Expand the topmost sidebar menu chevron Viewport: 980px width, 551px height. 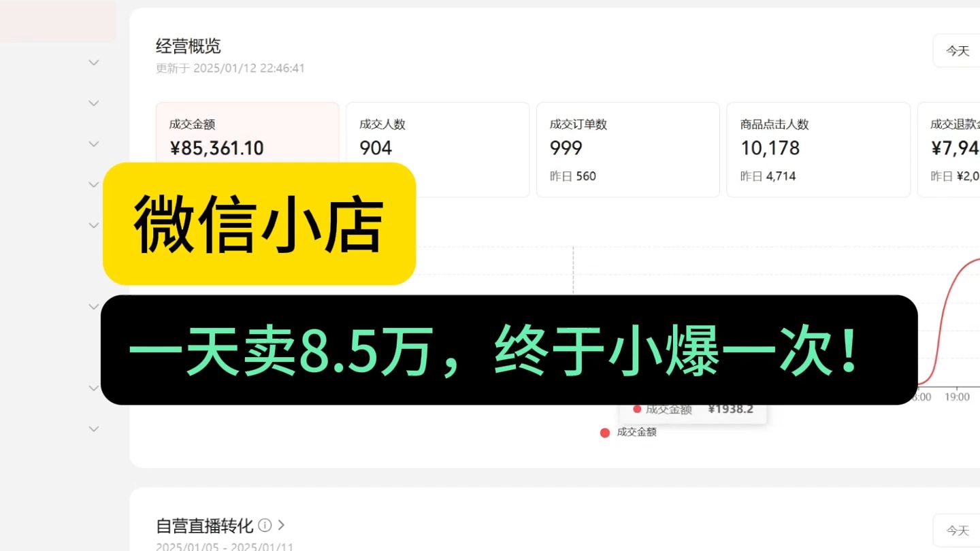pos(94,62)
